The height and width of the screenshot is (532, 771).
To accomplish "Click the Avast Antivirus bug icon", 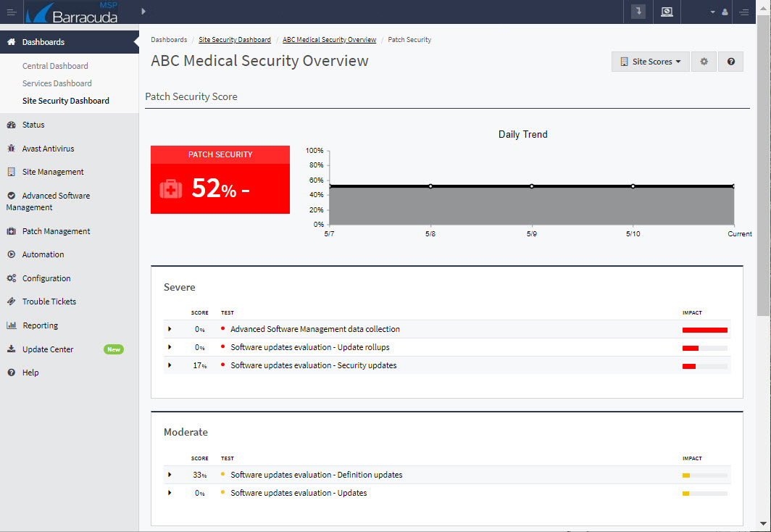I will pos(12,149).
